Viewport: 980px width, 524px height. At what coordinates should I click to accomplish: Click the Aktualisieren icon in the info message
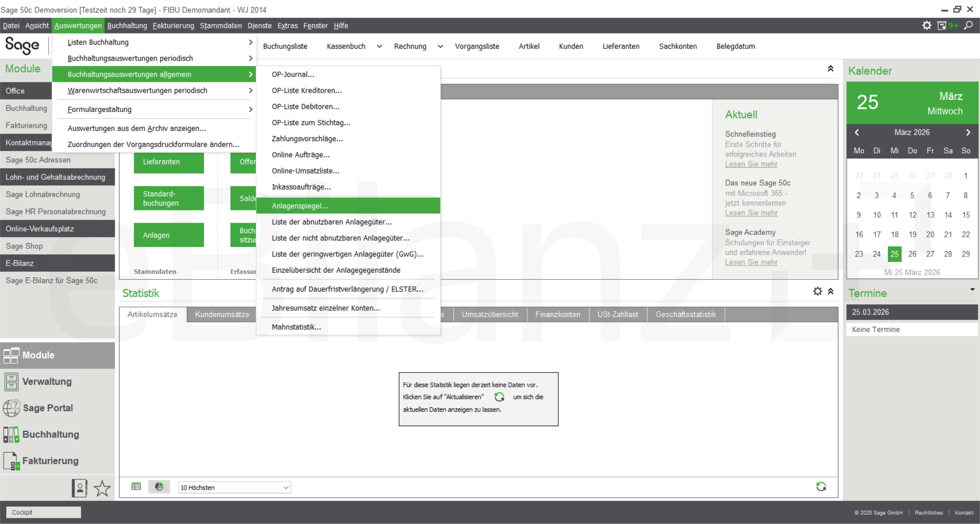[499, 397]
